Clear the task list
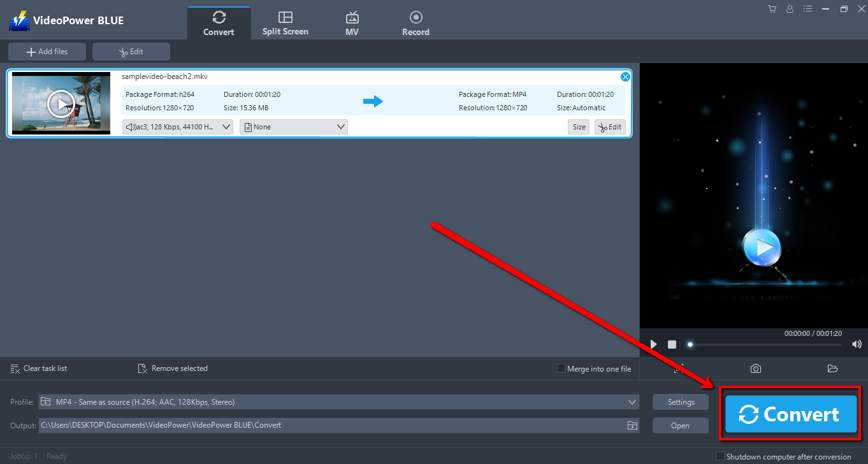The width and height of the screenshot is (868, 464). coord(38,368)
